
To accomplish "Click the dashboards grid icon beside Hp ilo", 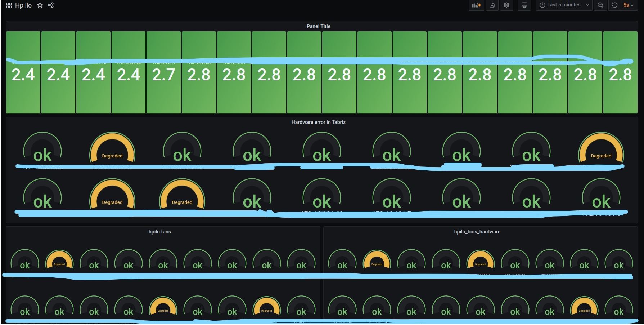I will tap(9, 5).
